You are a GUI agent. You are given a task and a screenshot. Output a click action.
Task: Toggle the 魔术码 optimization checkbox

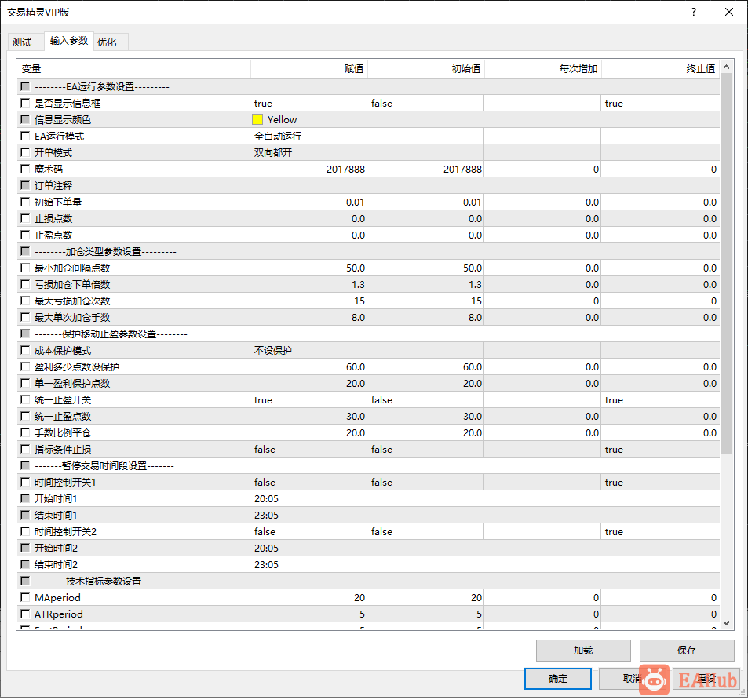(25, 169)
